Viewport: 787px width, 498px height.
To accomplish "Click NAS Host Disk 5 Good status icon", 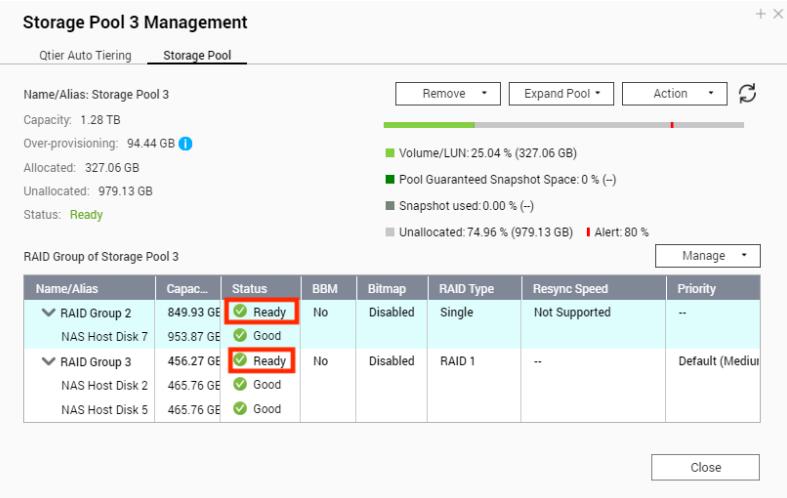I will point(240,408).
